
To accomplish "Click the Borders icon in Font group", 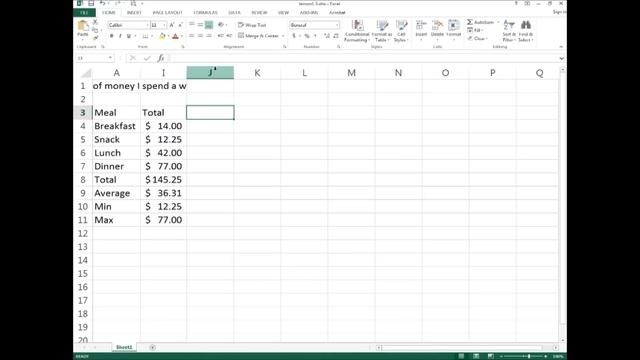I will (145, 36).
